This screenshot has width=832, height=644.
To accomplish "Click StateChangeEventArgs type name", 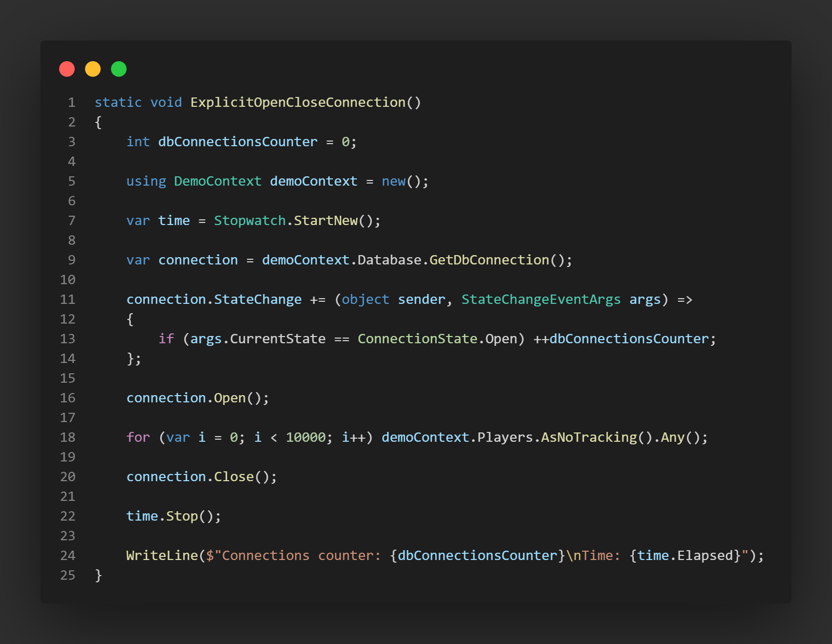I will (541, 300).
